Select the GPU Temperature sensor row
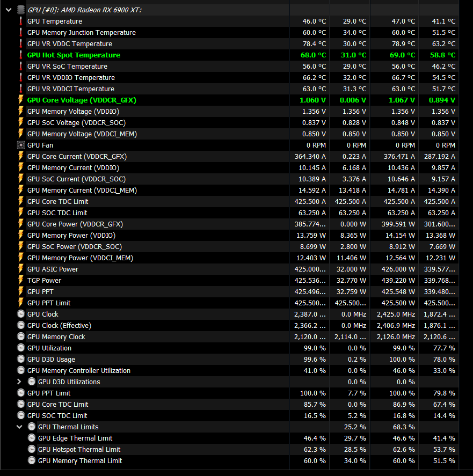This screenshot has width=473, height=476. [x=229, y=21]
